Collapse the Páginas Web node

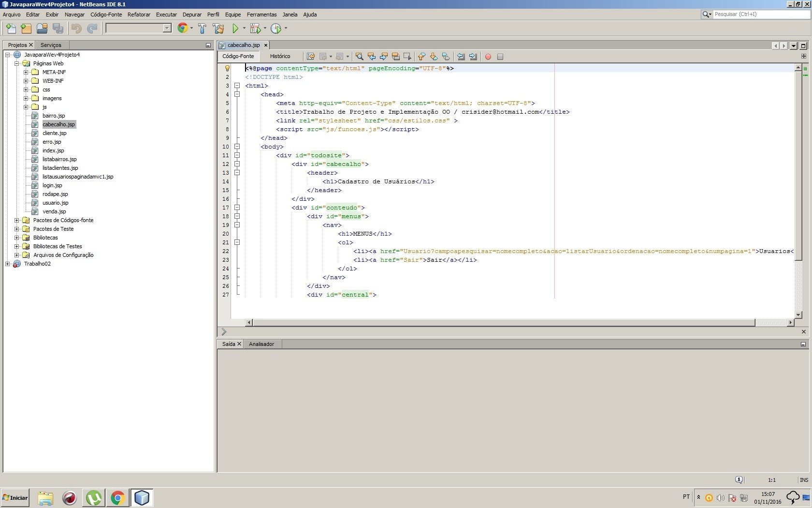(x=17, y=63)
